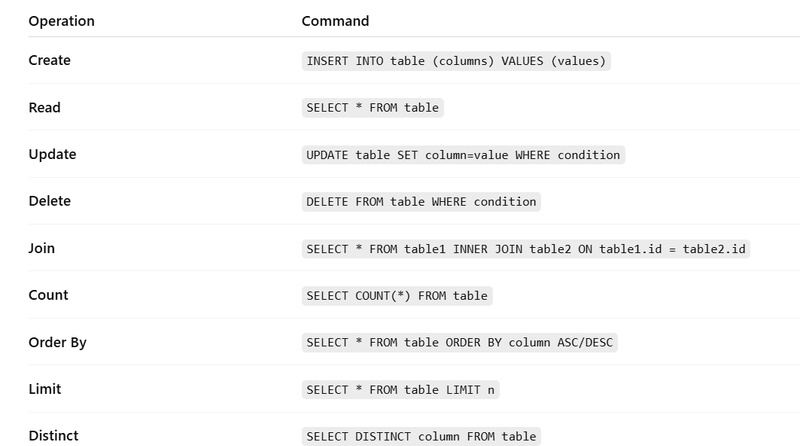This screenshot has height=446, width=800.
Task: Click the SELECT DISTINCT column command
Action: 421,436
